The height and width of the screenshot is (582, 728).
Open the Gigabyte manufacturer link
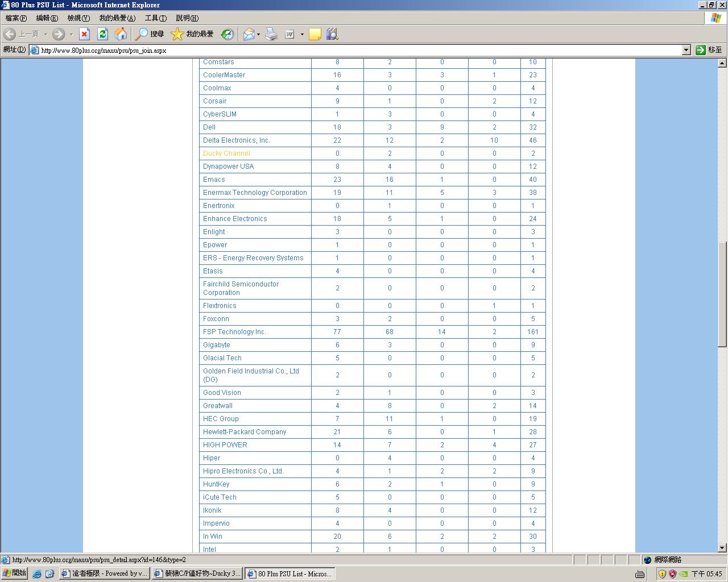tap(217, 345)
